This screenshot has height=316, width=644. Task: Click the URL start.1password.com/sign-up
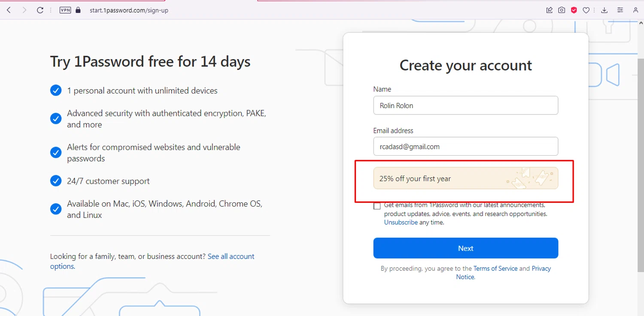click(x=129, y=10)
